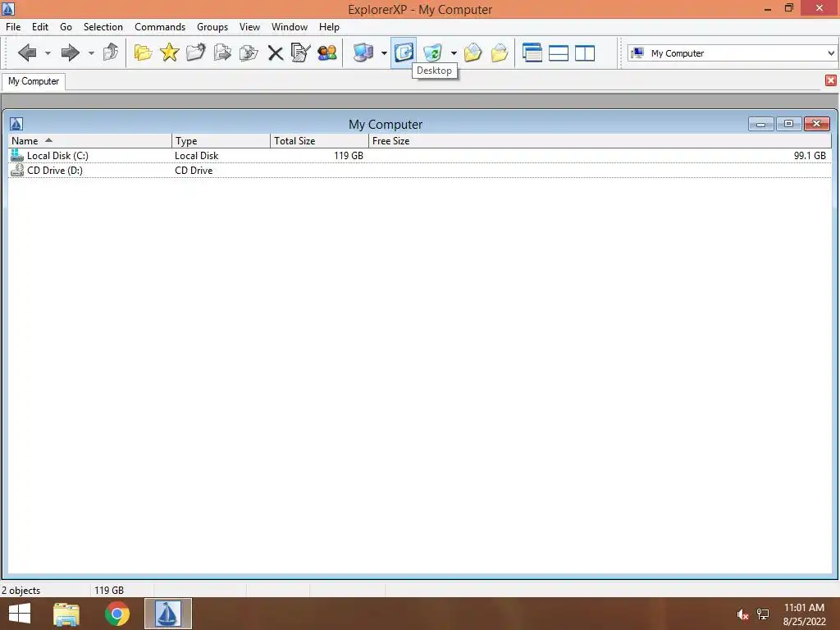Click the folders tree toolbar icon
This screenshot has width=840, height=630.
(143, 52)
